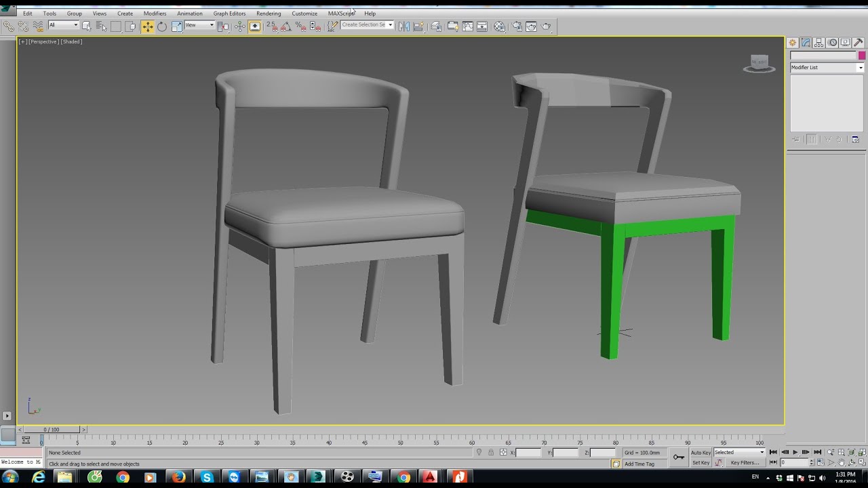Screen dimensions: 868x488
Task: Switch to the Utilities command panel tab
Action: (859, 43)
